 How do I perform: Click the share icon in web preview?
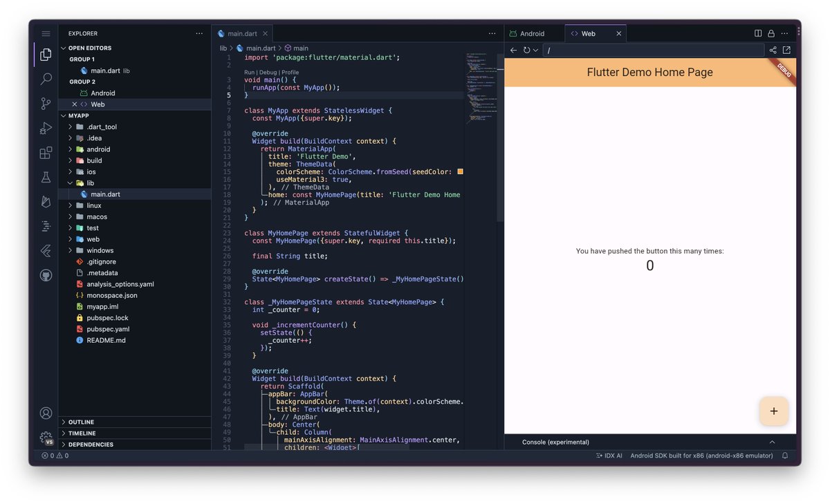tap(773, 50)
